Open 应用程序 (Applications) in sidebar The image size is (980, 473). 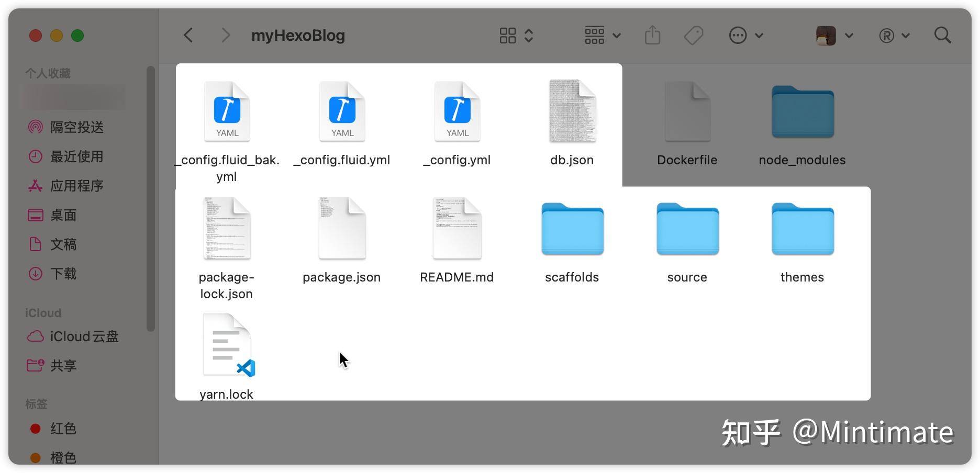click(66, 186)
